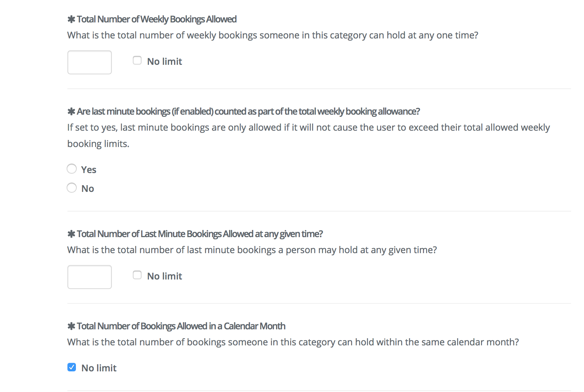The image size is (584, 392).
Task: Click the 'No limit' label text under calendar month
Action: click(99, 368)
